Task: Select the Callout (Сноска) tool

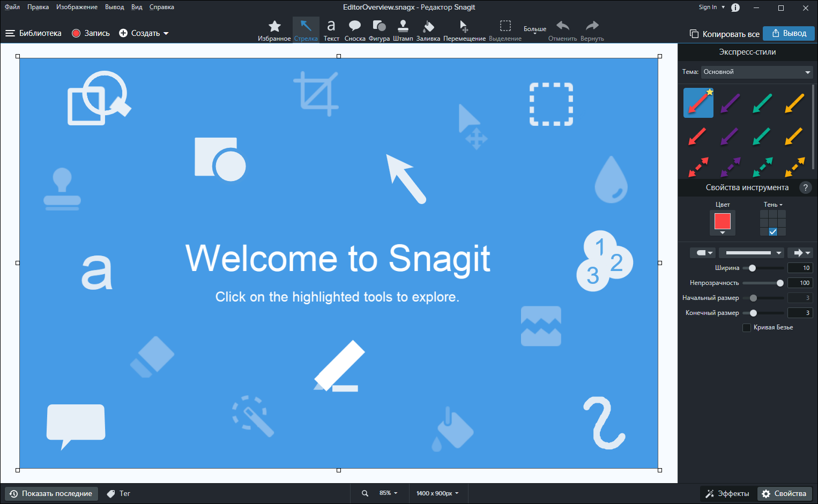Action: tap(354, 30)
